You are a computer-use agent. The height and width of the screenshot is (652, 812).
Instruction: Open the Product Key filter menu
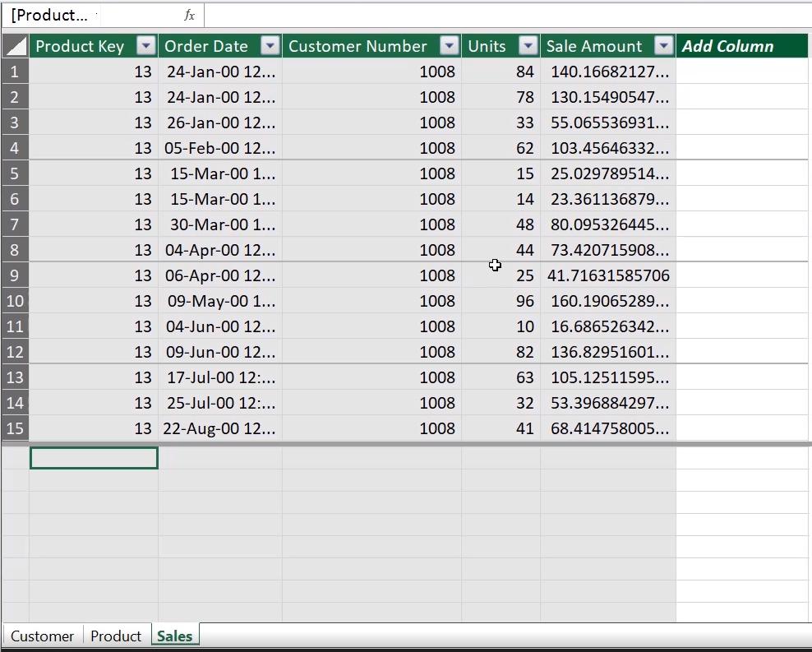[145, 46]
